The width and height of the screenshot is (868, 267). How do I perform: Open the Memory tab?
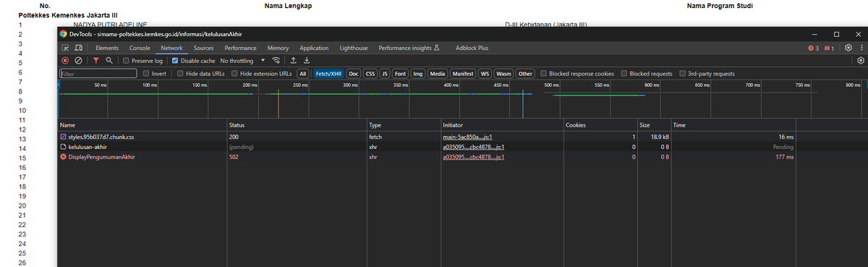tap(278, 48)
